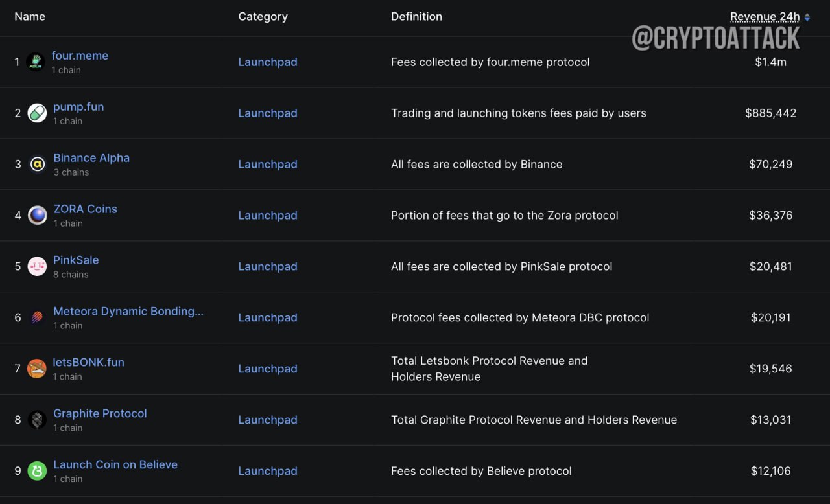Screen dimensions: 830x504
Task: Select the $20,191 revenue value
Action: coord(771,318)
